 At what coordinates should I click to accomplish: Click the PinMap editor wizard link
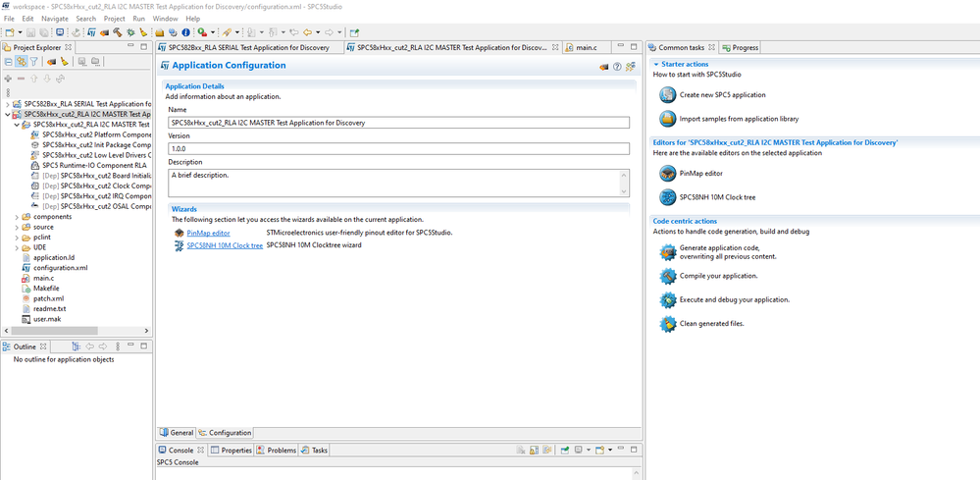208,233
